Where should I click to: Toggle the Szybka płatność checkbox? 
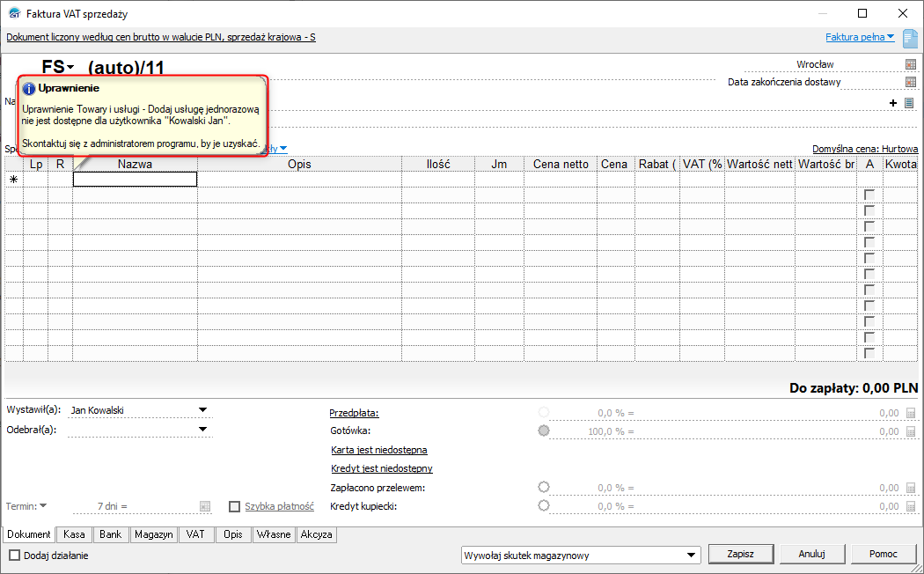(x=235, y=506)
